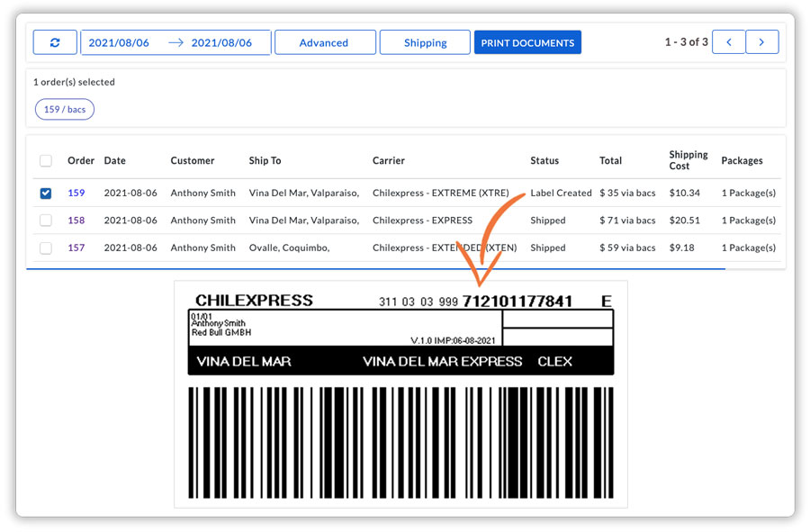Click Anthony Smith customer in order 157 row
The image size is (810, 532).
pyautogui.click(x=203, y=248)
